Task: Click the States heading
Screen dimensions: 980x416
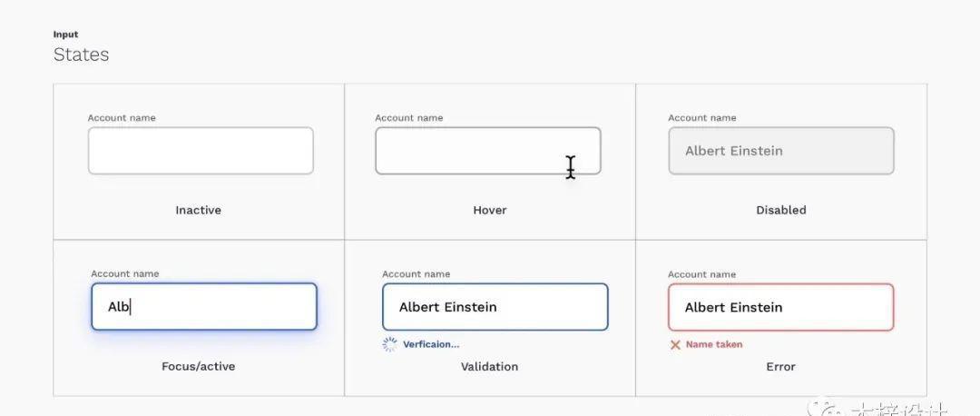Action: tap(82, 54)
